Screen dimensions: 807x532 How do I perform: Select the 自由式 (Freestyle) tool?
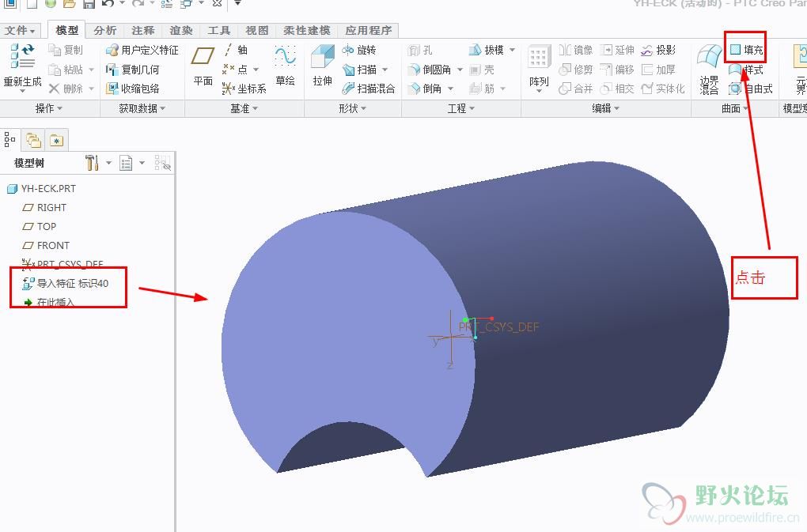tap(752, 89)
